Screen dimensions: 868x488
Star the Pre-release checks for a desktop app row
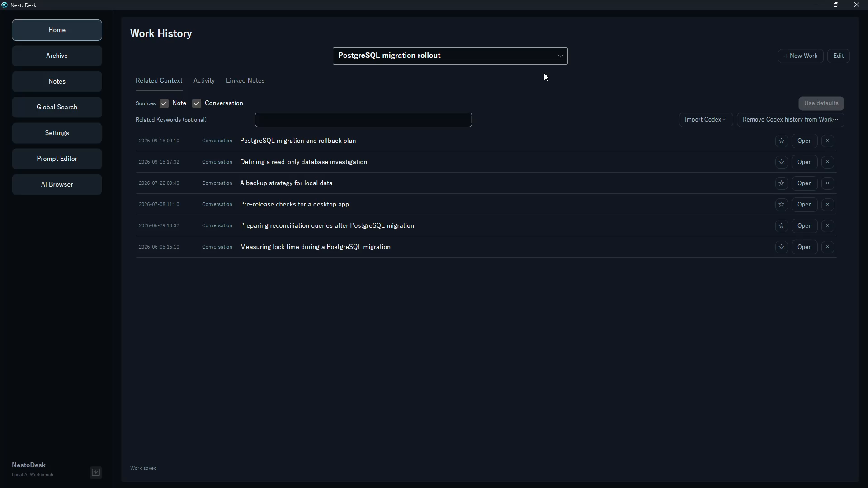(x=781, y=205)
